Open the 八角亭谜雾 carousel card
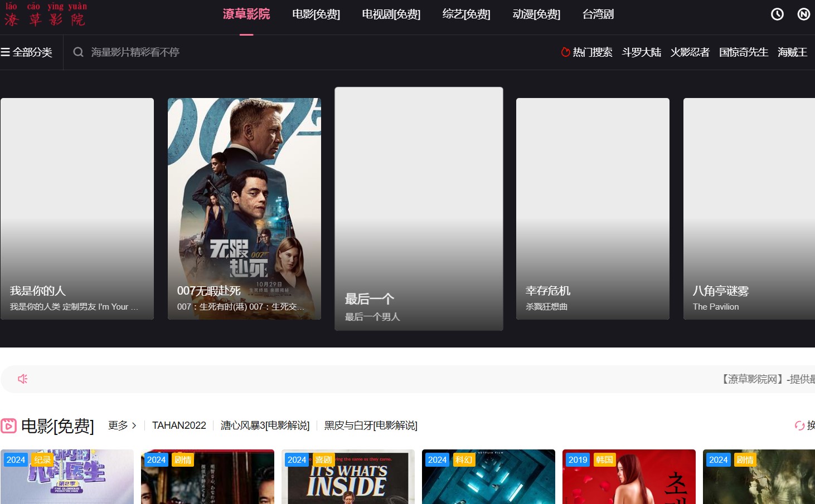 (x=749, y=209)
